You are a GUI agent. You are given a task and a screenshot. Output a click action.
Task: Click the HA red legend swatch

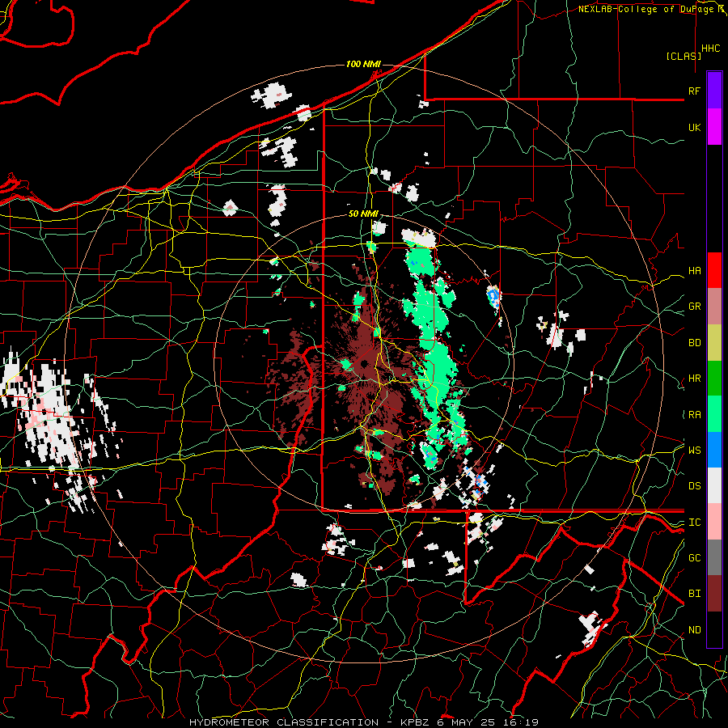pyautogui.click(x=714, y=270)
